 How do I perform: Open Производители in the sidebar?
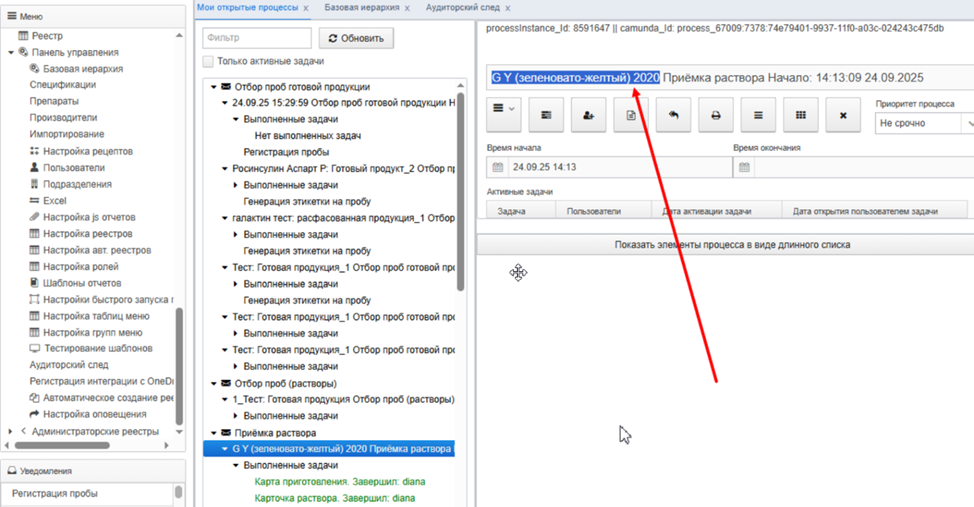63,117
